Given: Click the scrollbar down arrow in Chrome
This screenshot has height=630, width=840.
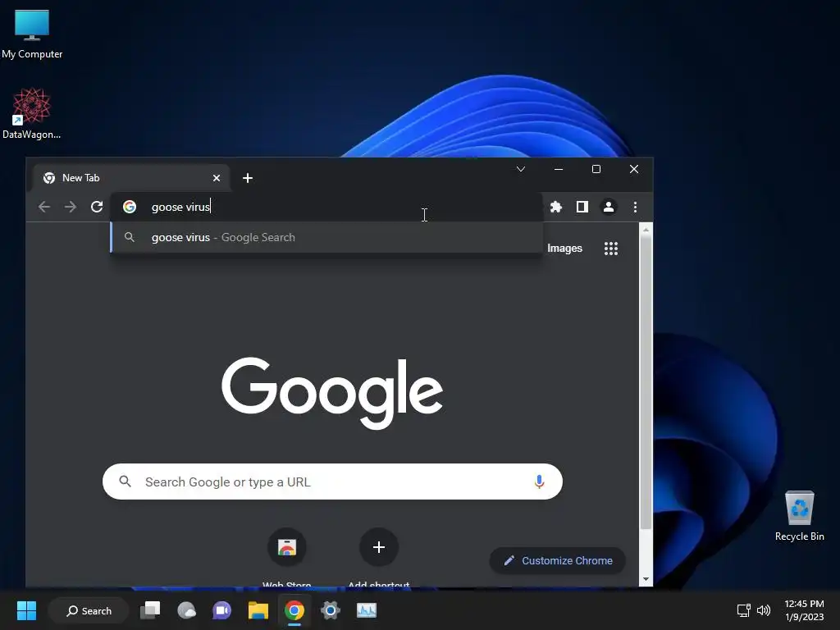Looking at the screenshot, I should tap(646, 579).
